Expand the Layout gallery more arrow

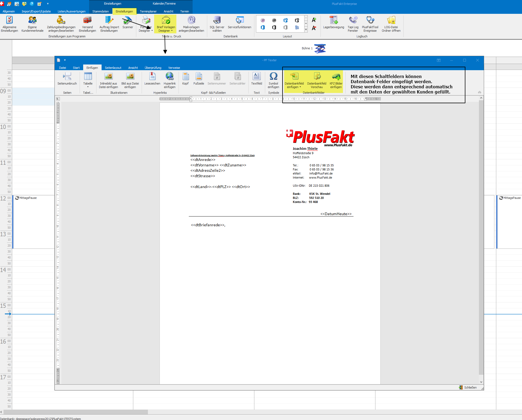(x=306, y=30)
